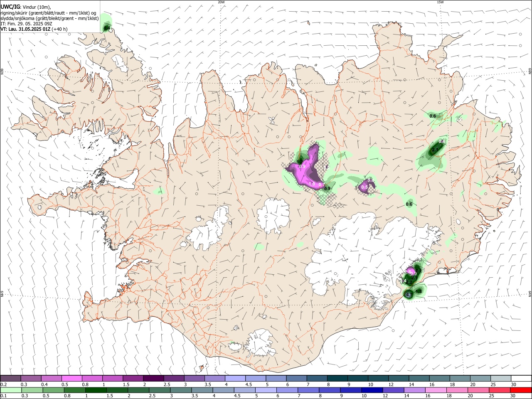This screenshot has height=399, width=532.
Task: Click the 'slydda/snjókoma' legend description line
Action: coord(49,18)
